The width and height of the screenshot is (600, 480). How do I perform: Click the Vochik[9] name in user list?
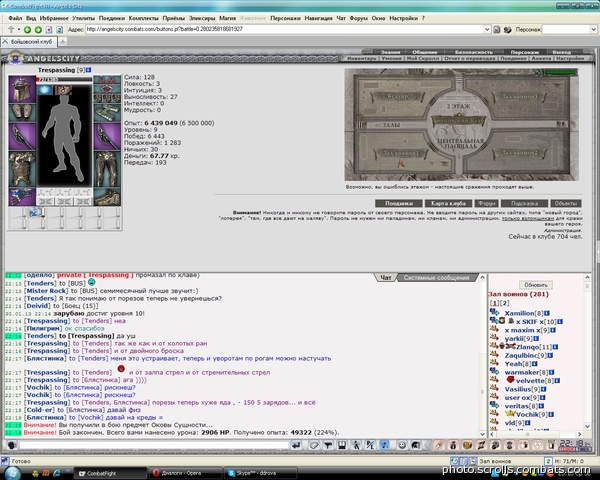(529, 415)
